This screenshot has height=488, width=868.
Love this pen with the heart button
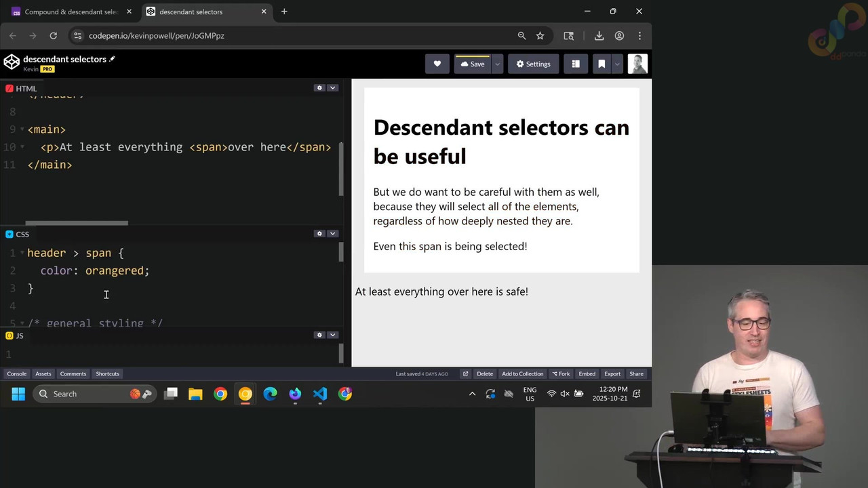point(437,64)
